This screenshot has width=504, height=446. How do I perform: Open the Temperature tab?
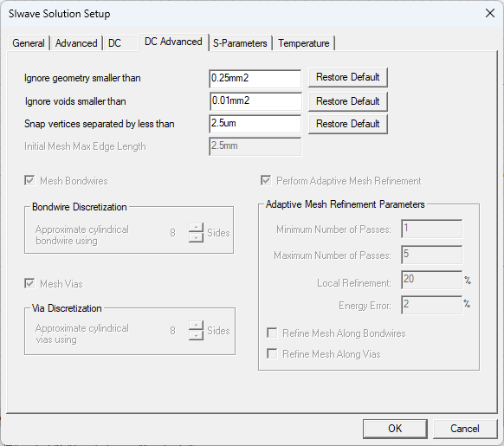click(x=304, y=43)
